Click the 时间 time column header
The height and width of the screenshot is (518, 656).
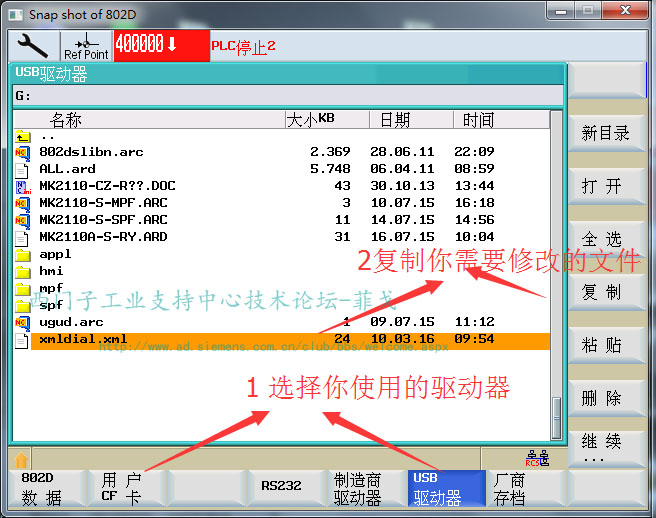coord(501,120)
